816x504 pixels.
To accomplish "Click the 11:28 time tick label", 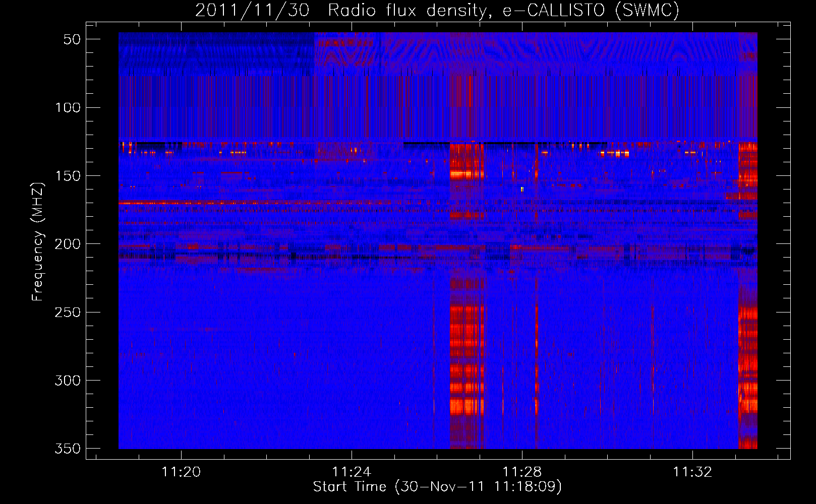I will pyautogui.click(x=522, y=472).
